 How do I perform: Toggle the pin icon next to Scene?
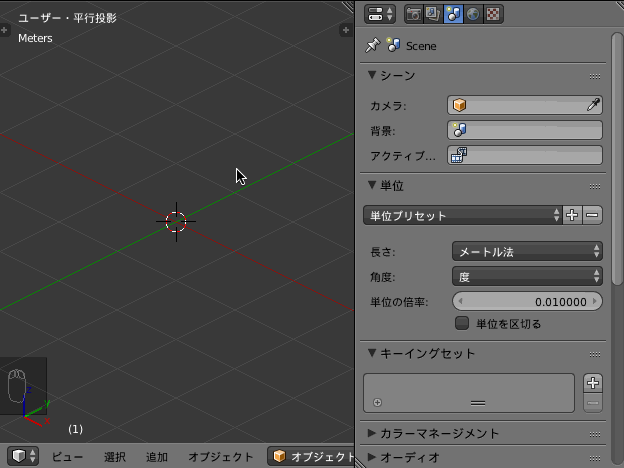coord(372,45)
